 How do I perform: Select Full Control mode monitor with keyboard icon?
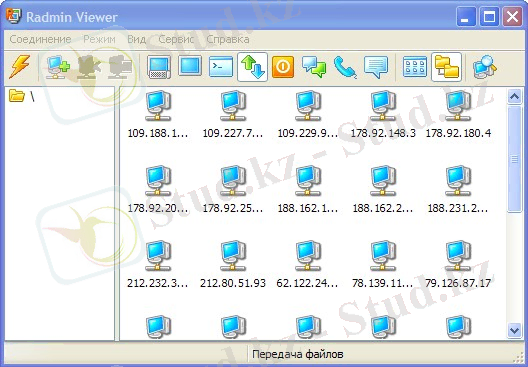(x=159, y=67)
